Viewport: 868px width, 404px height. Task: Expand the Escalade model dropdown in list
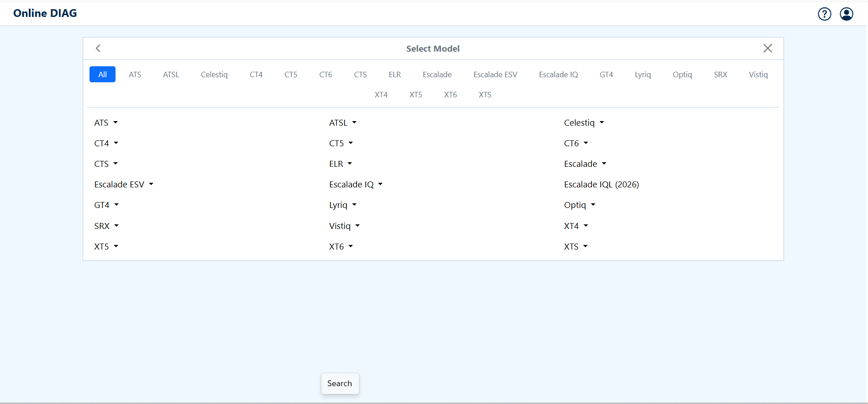[585, 164]
